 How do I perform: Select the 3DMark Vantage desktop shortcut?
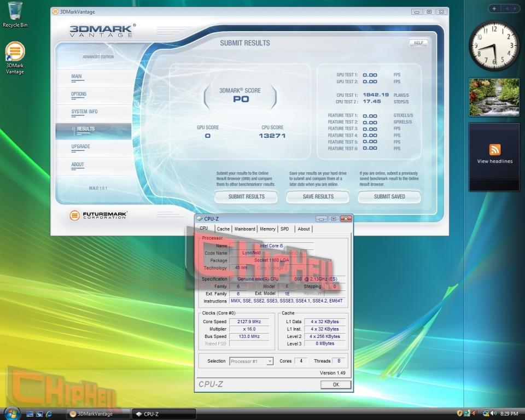15,57
